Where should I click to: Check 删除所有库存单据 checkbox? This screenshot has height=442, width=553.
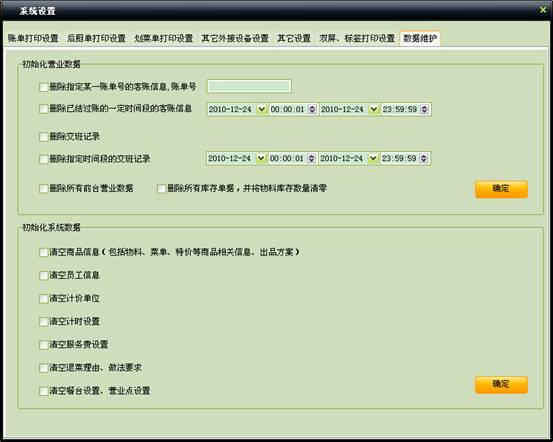(162, 188)
